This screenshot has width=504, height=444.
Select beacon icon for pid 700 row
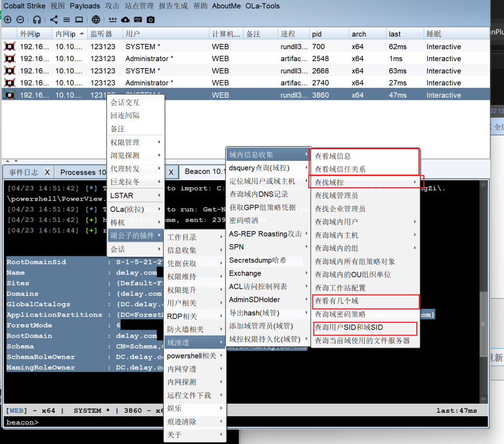(x=9, y=46)
